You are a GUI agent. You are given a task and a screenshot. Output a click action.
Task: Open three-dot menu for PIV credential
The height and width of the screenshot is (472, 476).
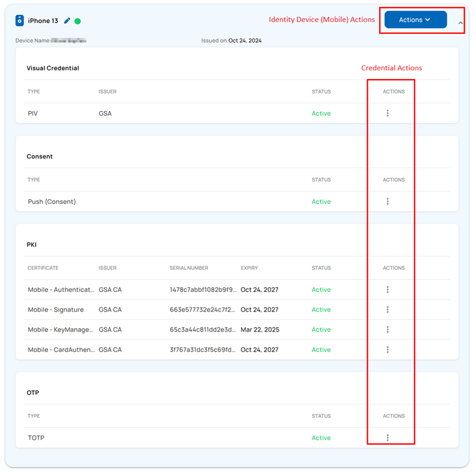pyautogui.click(x=387, y=113)
